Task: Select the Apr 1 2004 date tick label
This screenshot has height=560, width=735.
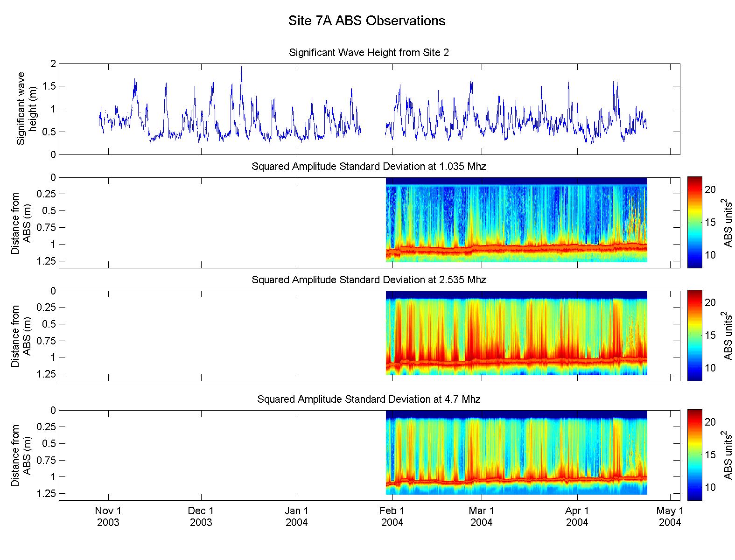Action: click(x=577, y=517)
